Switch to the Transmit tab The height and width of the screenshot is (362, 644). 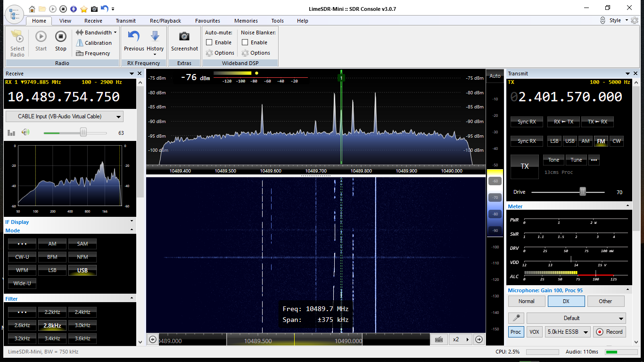pyautogui.click(x=126, y=21)
